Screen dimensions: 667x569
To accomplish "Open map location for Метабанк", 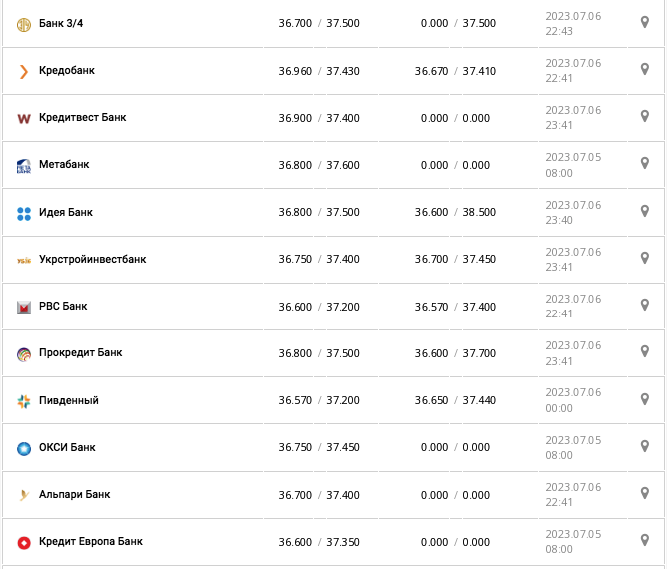I will point(645,163).
